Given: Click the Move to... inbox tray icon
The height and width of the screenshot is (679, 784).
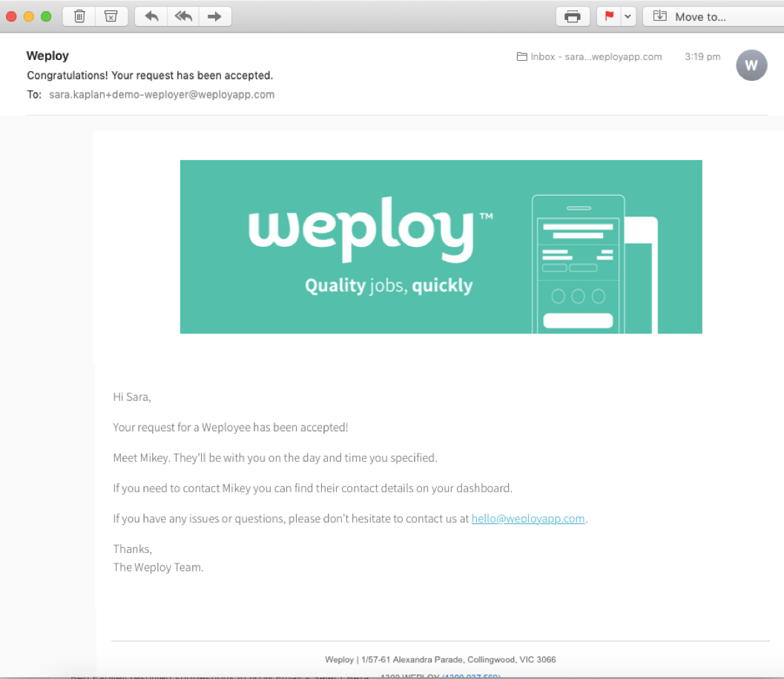Looking at the screenshot, I should (660, 16).
